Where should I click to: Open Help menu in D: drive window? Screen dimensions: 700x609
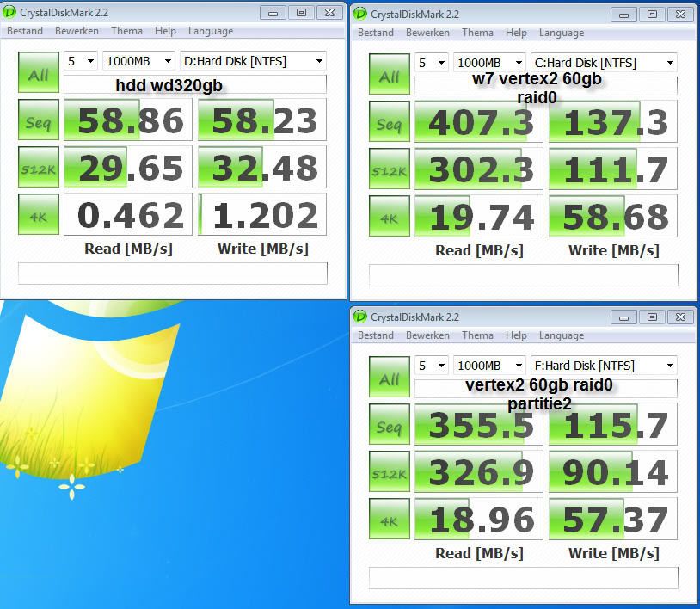(165, 31)
